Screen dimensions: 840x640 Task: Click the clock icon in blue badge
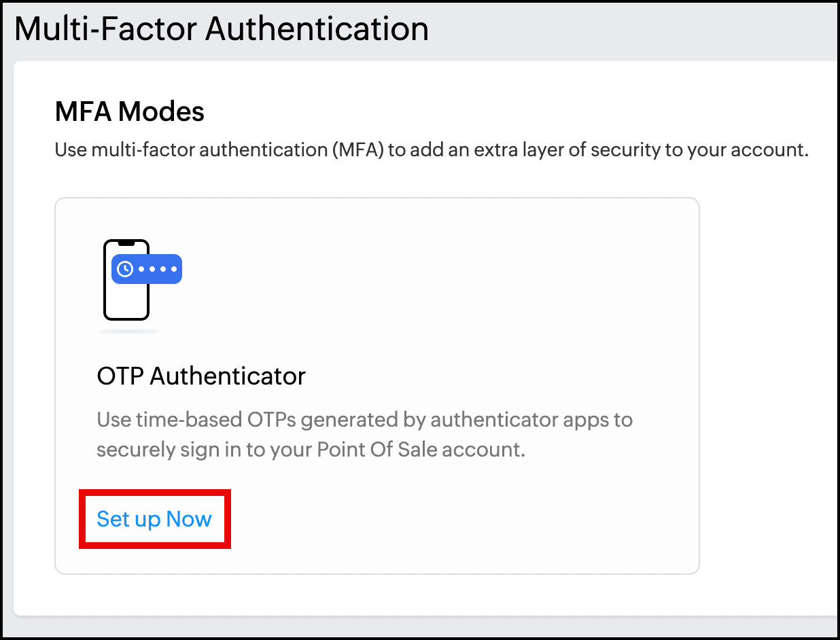125,269
